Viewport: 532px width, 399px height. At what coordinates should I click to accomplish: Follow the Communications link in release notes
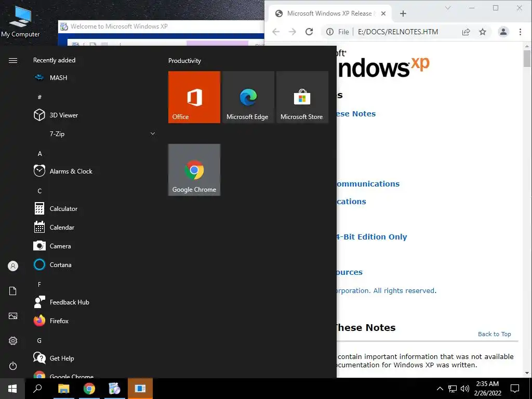[368, 184]
